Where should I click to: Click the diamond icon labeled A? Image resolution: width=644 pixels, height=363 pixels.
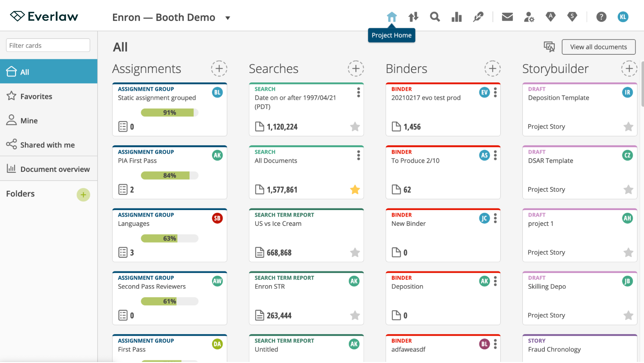pyautogui.click(x=551, y=17)
